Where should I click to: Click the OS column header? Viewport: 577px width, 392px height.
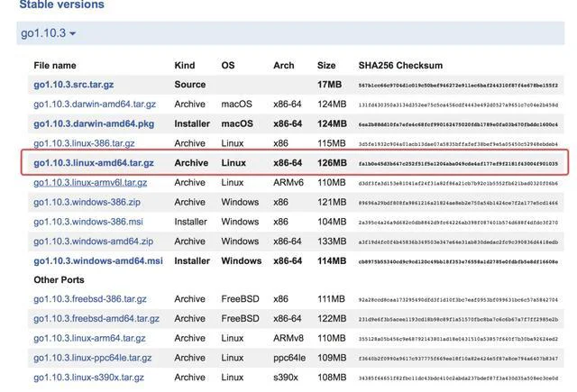(x=228, y=66)
